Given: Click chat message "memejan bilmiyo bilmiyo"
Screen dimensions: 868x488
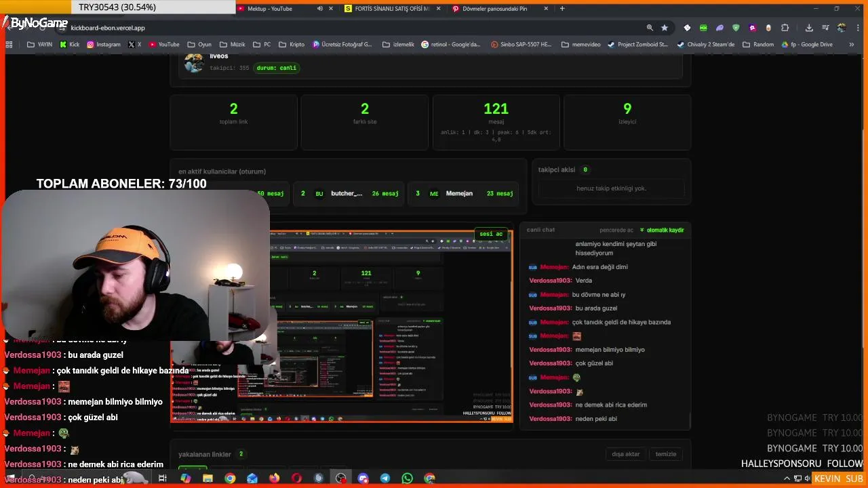Looking at the screenshot, I should (610, 350).
